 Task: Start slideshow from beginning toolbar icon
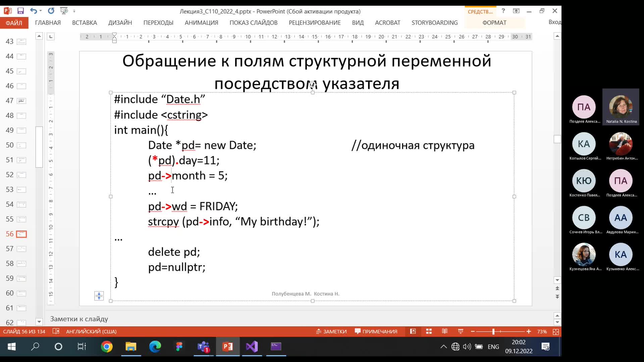64,11
